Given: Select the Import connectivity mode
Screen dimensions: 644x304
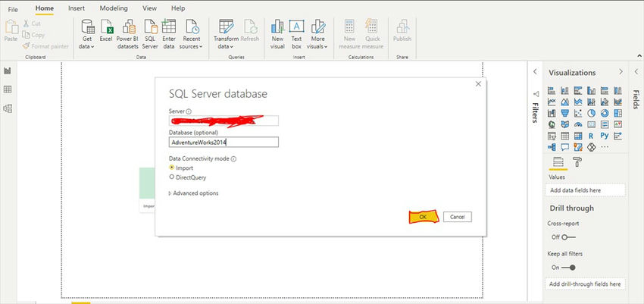Looking at the screenshot, I should [181, 168].
